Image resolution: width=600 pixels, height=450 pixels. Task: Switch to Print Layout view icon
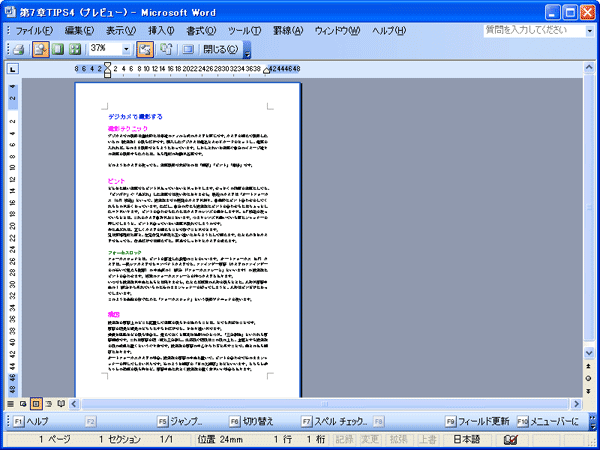36,404
